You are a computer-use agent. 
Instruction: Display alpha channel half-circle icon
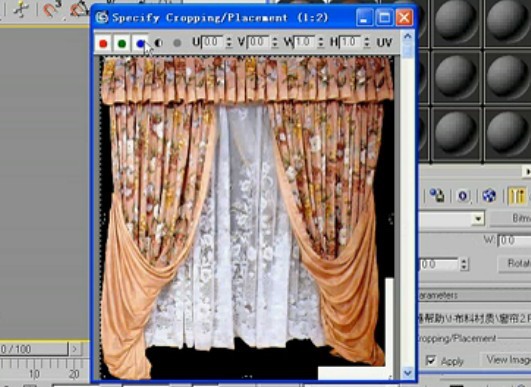tap(158, 43)
